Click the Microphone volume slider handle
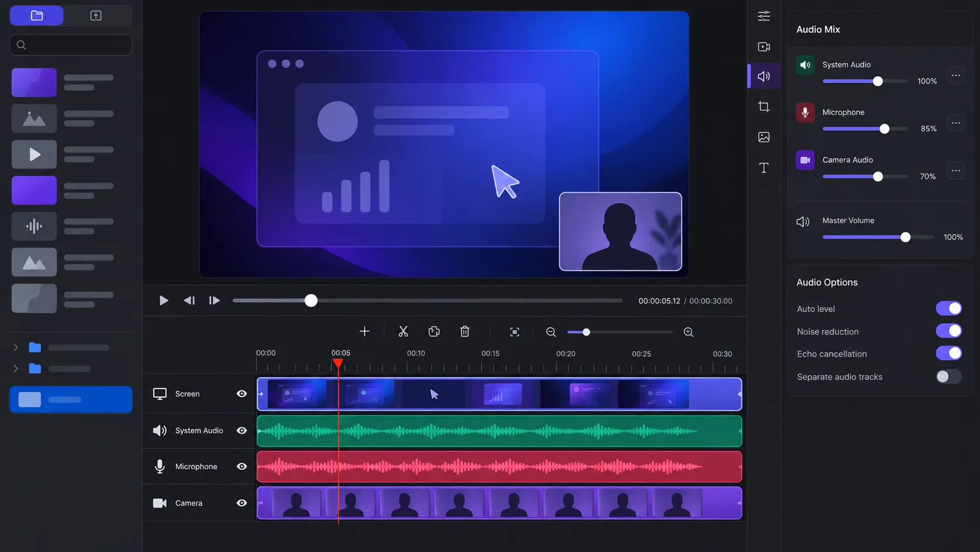The image size is (980, 552). (x=884, y=129)
